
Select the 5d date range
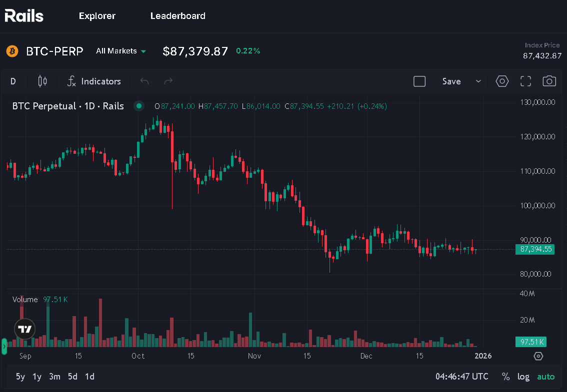point(72,377)
